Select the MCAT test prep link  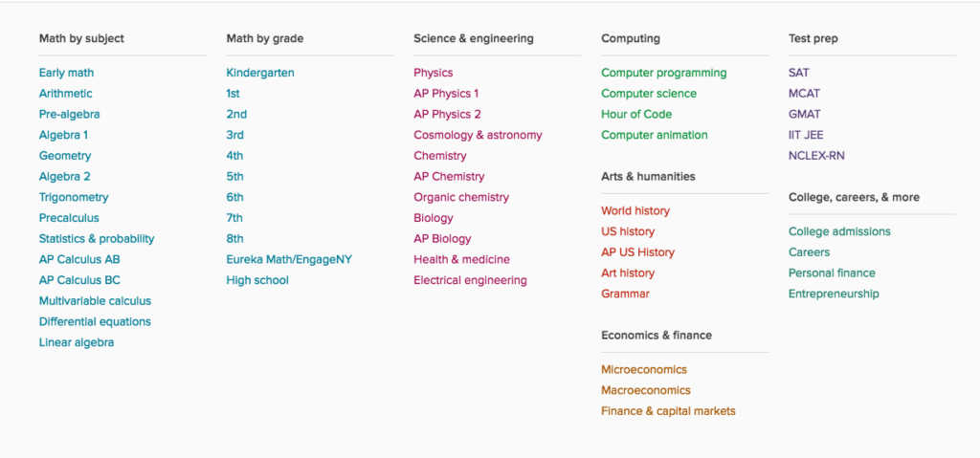coord(804,94)
